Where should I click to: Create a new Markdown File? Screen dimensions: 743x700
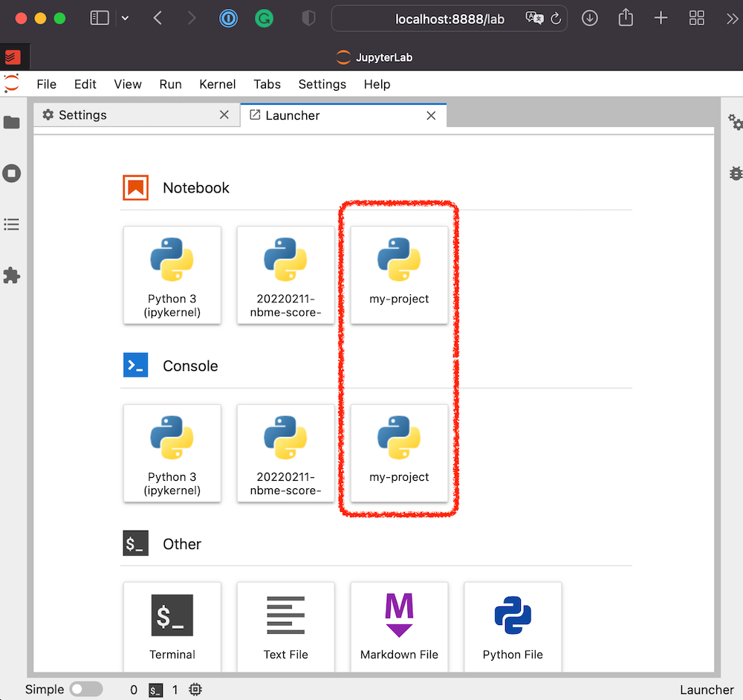(399, 626)
